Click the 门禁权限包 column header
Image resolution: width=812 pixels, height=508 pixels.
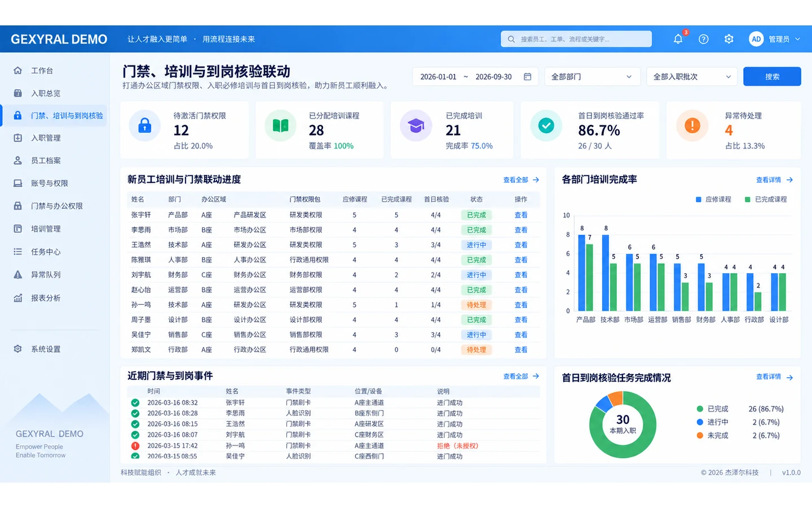pos(304,199)
